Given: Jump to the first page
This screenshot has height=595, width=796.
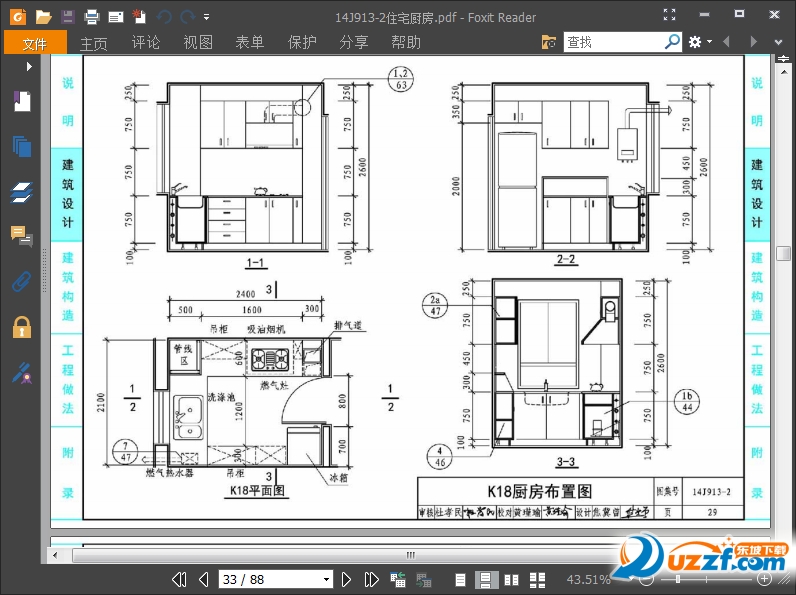Looking at the screenshot, I should point(179,579).
